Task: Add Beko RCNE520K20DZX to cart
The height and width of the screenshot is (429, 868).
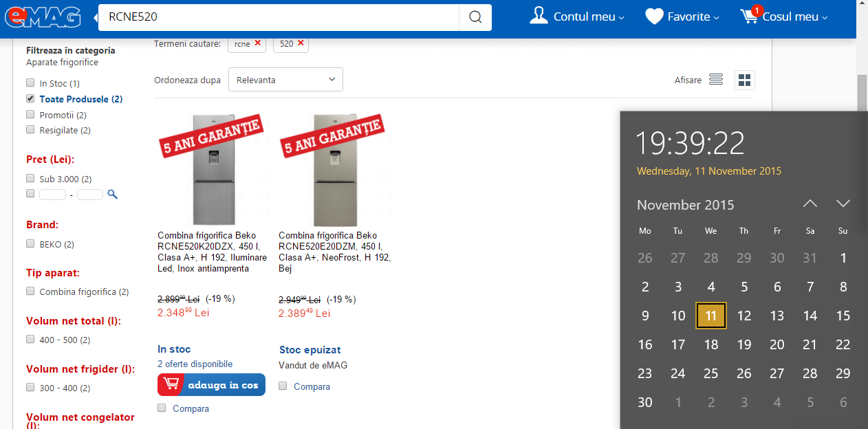Action: click(211, 385)
